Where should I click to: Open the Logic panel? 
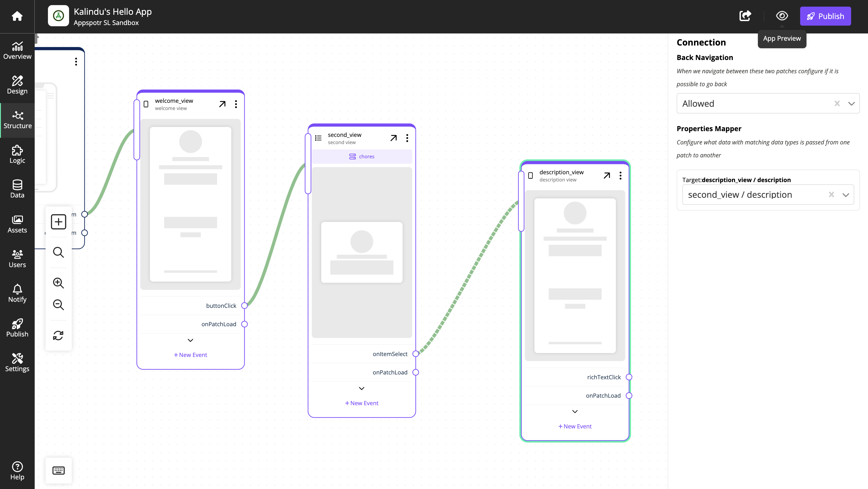(17, 154)
